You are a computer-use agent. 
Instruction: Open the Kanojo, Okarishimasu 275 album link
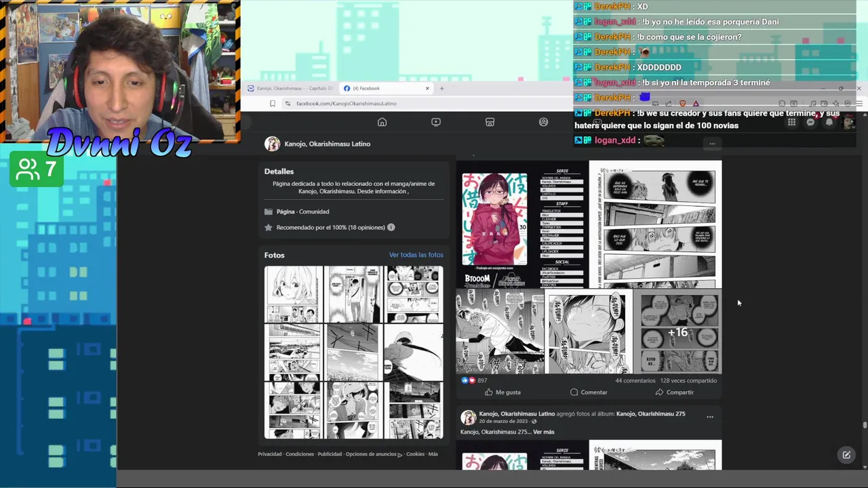coord(650,413)
